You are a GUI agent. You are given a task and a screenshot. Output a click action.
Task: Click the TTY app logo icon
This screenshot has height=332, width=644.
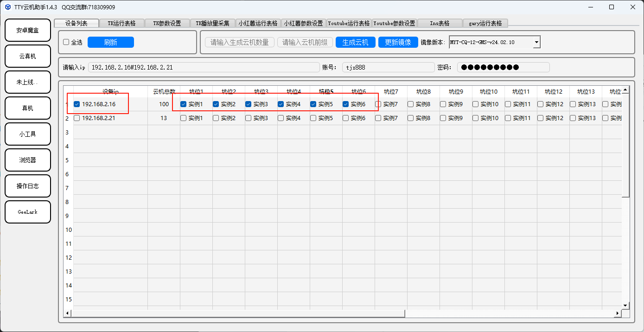point(8,7)
